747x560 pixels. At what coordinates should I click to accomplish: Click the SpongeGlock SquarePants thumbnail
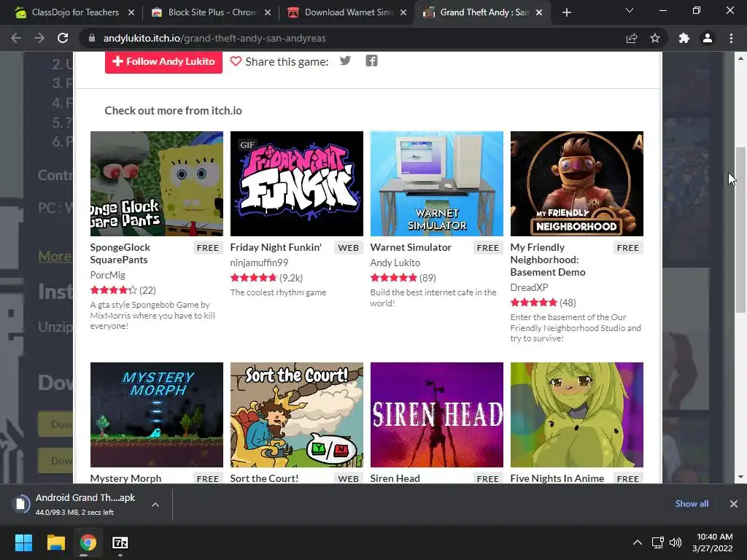click(157, 183)
